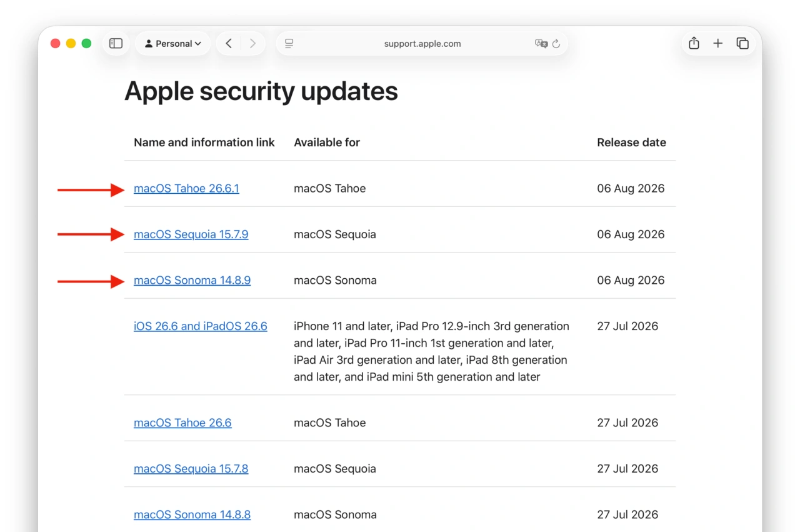800x532 pixels.
Task: Go back with the left chevron
Action: pyautogui.click(x=229, y=44)
